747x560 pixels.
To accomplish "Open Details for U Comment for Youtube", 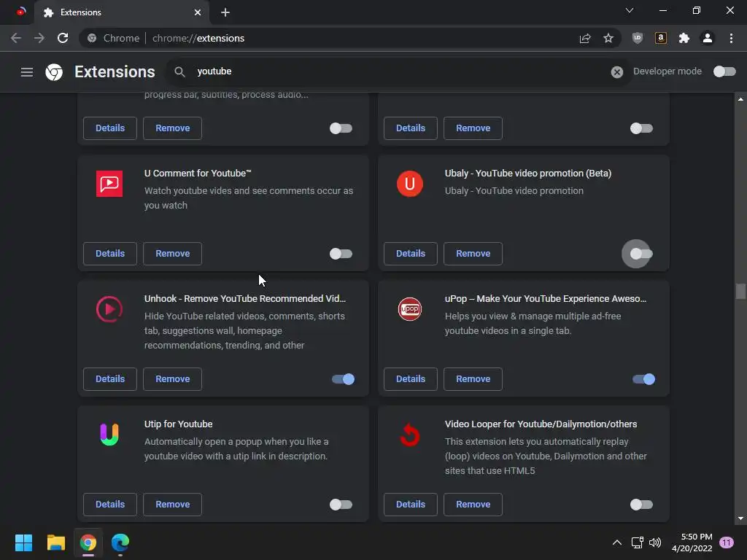I will click(x=110, y=254).
